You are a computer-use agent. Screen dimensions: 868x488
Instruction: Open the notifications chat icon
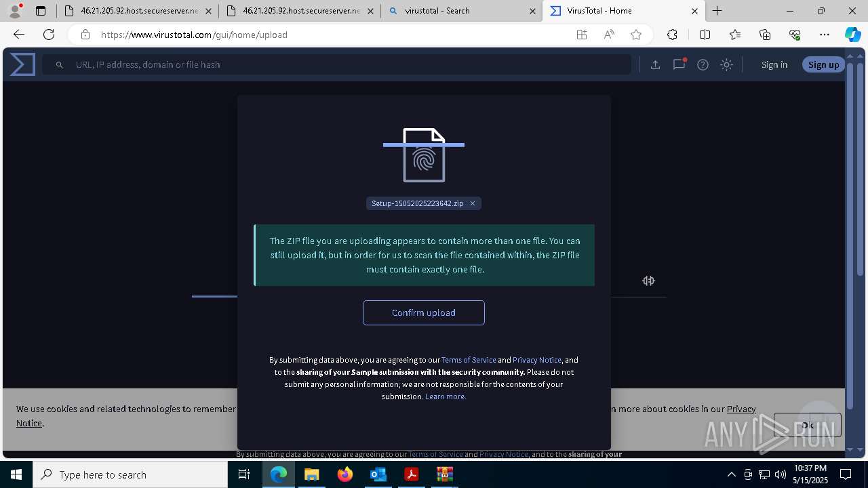point(679,64)
